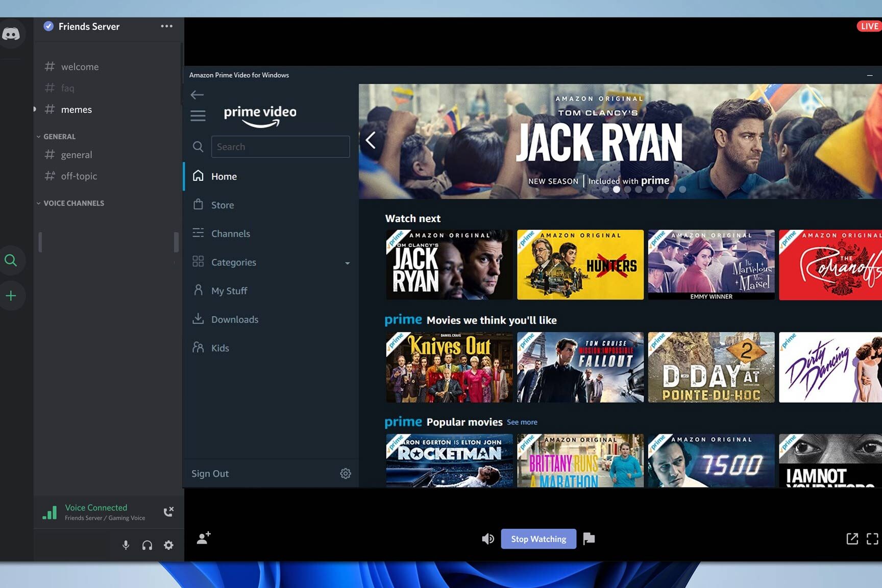The height and width of the screenshot is (588, 882).
Task: Mute the stream volume speaker icon
Action: click(488, 538)
